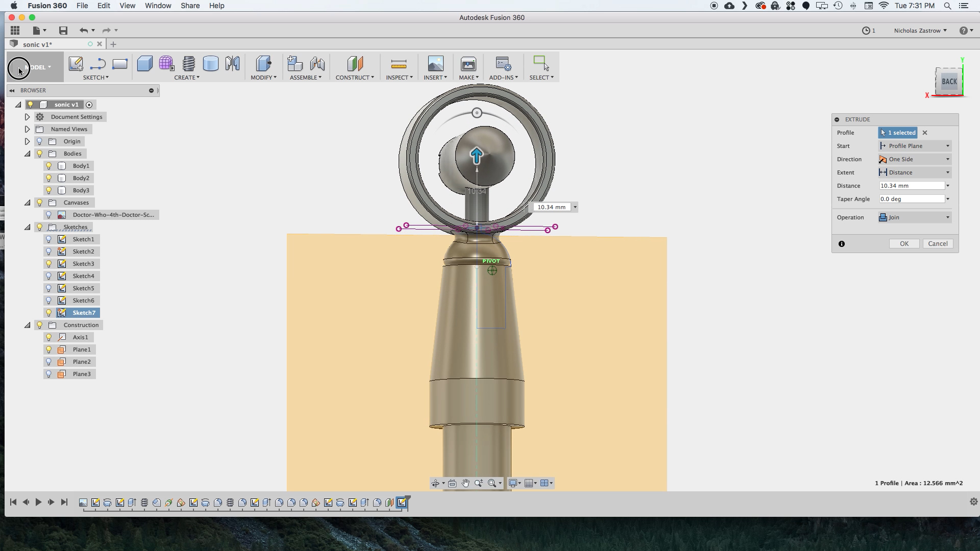Click the timeline Play button
The height and width of the screenshot is (551, 980).
coord(38,502)
